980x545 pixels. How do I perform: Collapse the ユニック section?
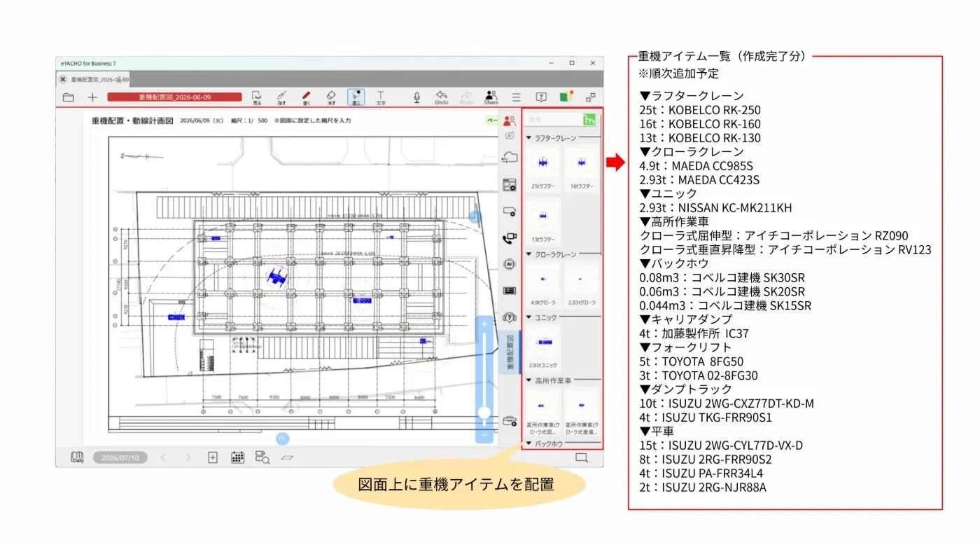(x=529, y=318)
